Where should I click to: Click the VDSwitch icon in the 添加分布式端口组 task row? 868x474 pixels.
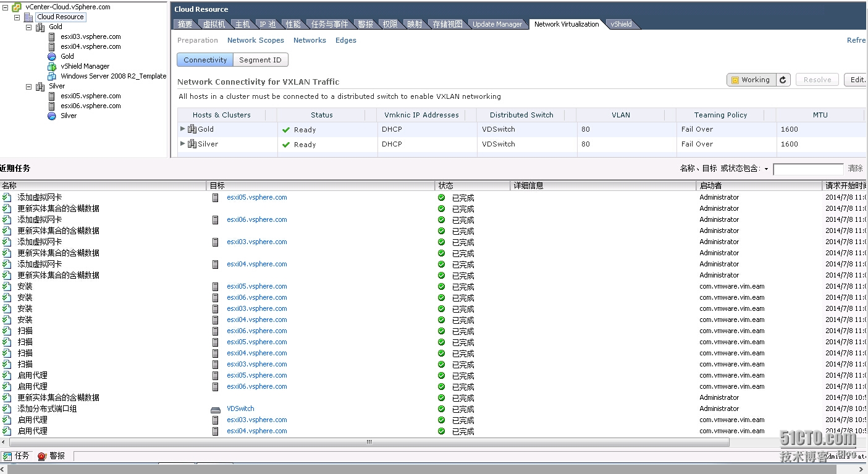(215, 409)
